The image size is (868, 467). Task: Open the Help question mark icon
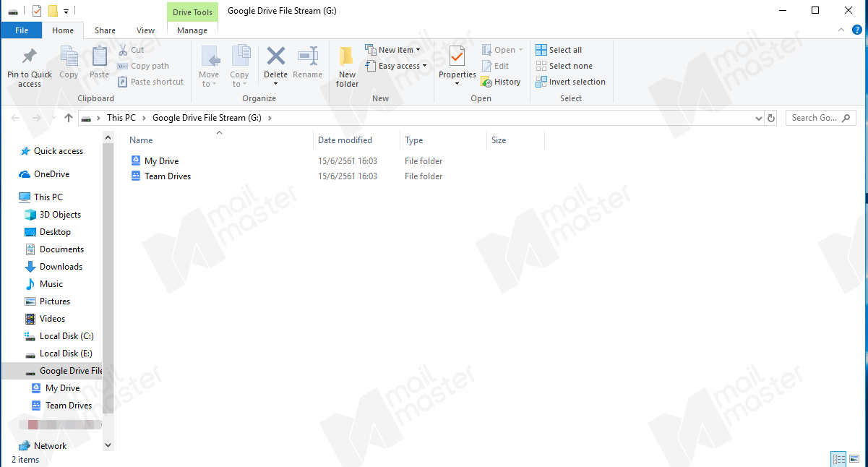857,30
